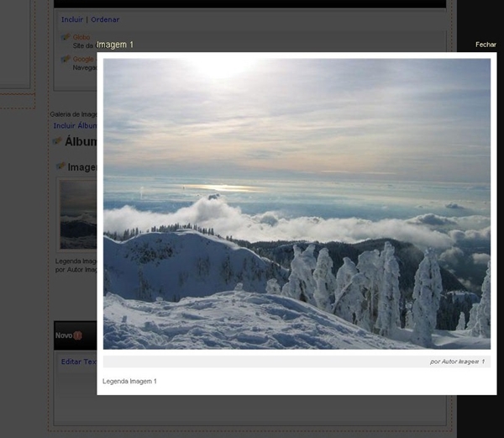Select the Imagem 1 lightbox title
Image resolution: width=504 pixels, height=438 pixels.
coord(115,45)
